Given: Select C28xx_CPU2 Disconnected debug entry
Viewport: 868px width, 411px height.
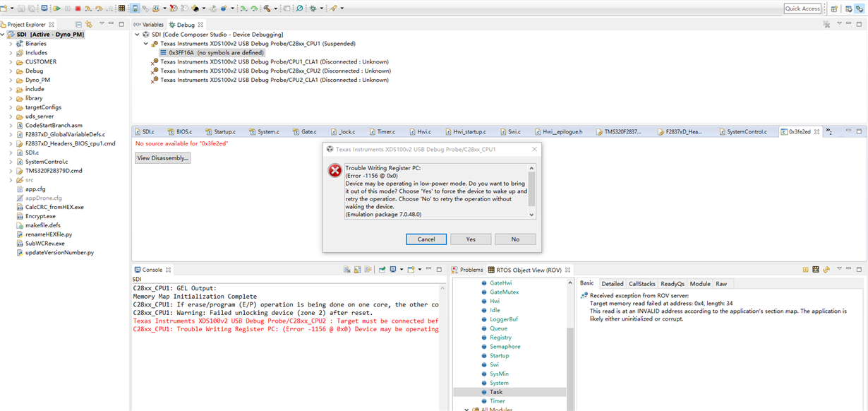Looking at the screenshot, I should (270, 71).
